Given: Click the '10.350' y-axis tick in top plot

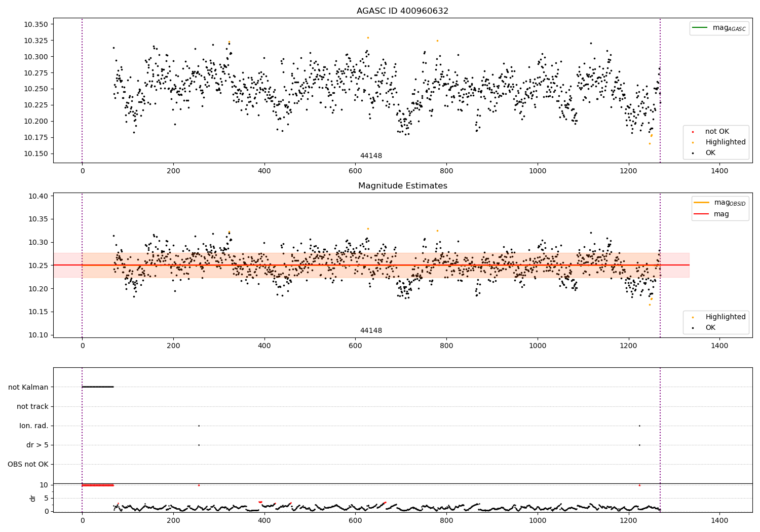Looking at the screenshot, I should [35, 24].
